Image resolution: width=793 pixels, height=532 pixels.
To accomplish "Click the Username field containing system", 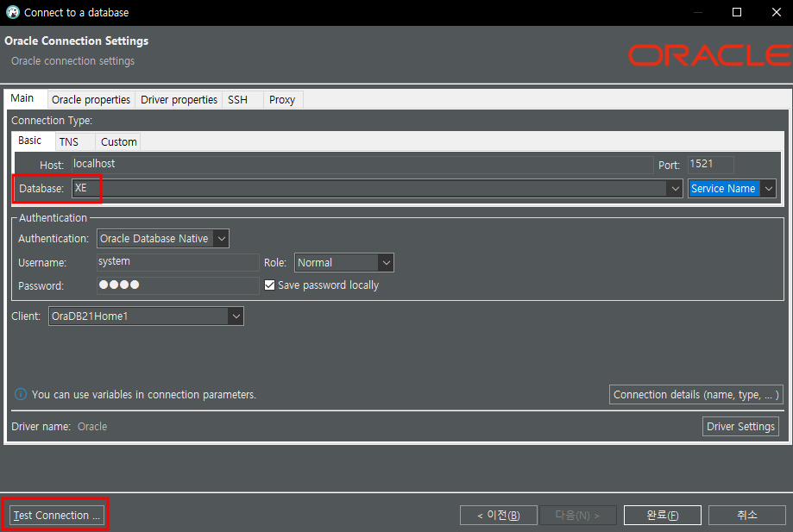I will point(178,262).
